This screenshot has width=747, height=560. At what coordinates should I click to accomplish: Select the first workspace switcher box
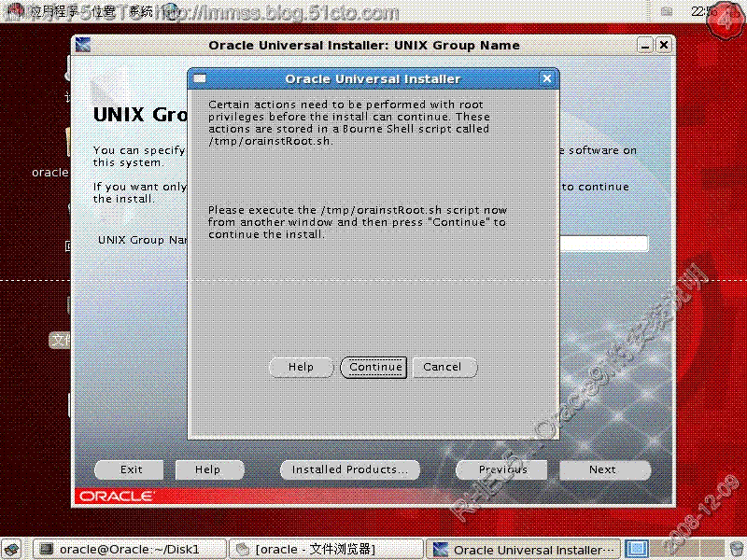[x=636, y=549]
